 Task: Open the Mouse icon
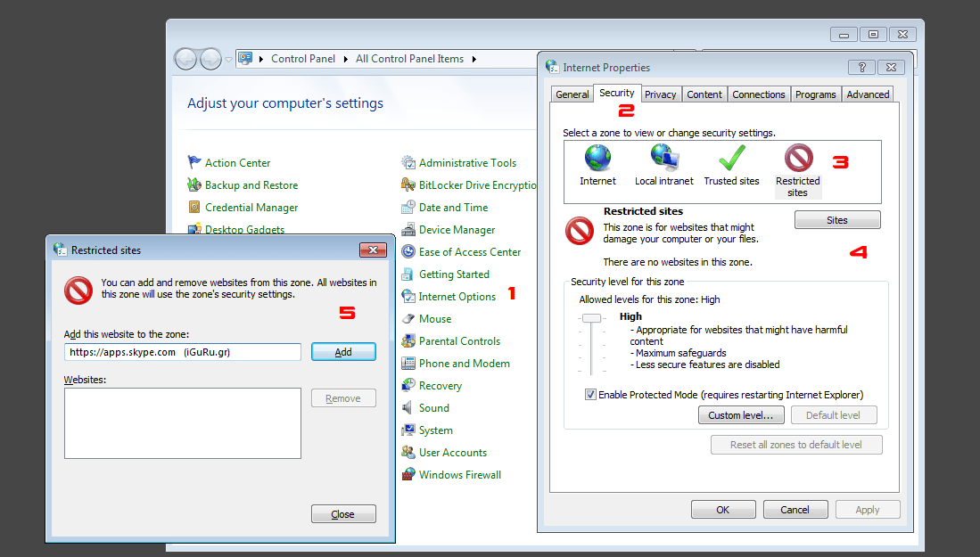click(x=408, y=319)
